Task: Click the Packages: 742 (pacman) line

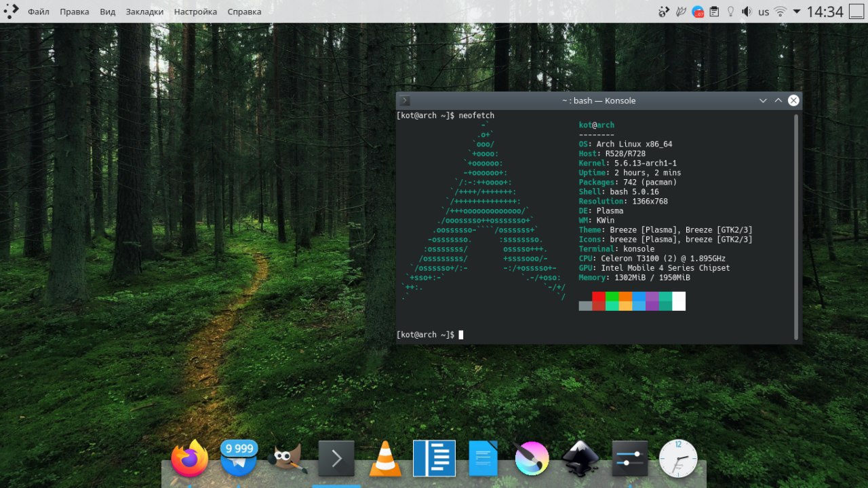Action: (627, 182)
